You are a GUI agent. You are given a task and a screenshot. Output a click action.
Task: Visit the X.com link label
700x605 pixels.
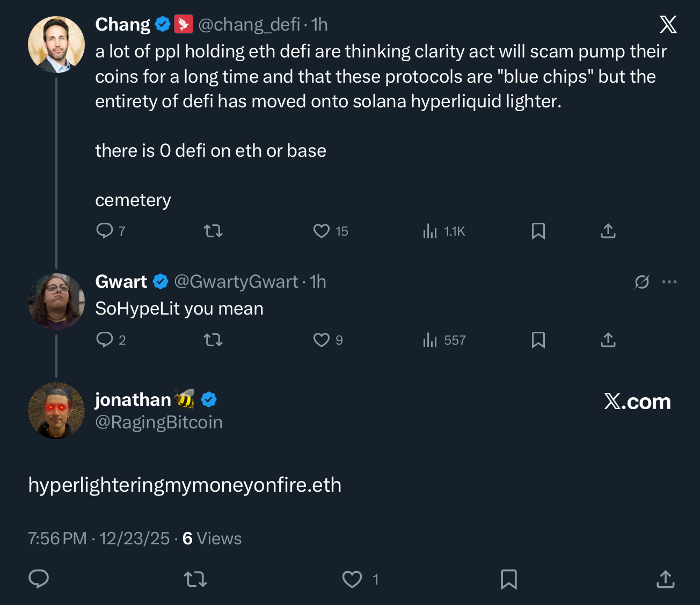point(637,402)
